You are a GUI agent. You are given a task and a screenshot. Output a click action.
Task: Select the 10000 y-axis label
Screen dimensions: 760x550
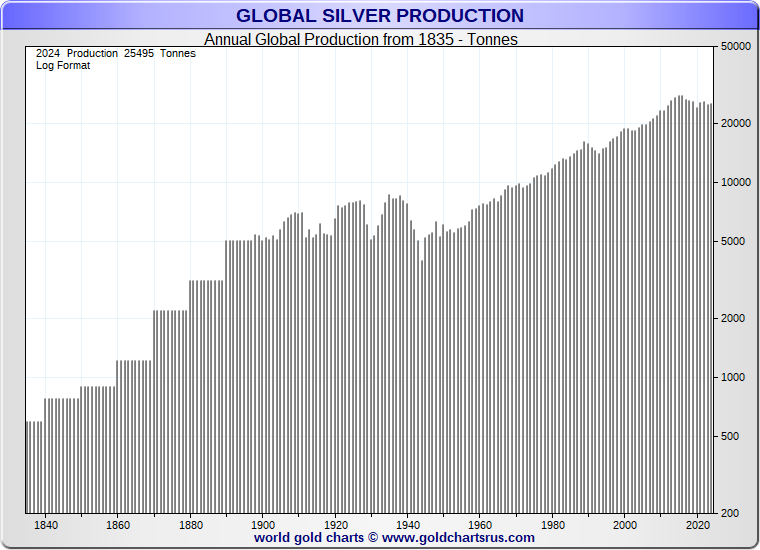click(736, 183)
